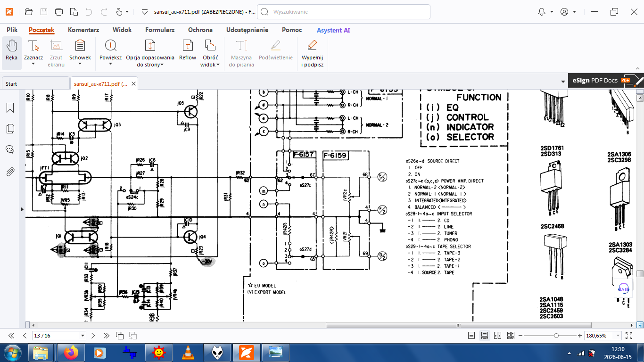Switch to the Formularz ribbon tab
644x362 pixels.
(160, 30)
